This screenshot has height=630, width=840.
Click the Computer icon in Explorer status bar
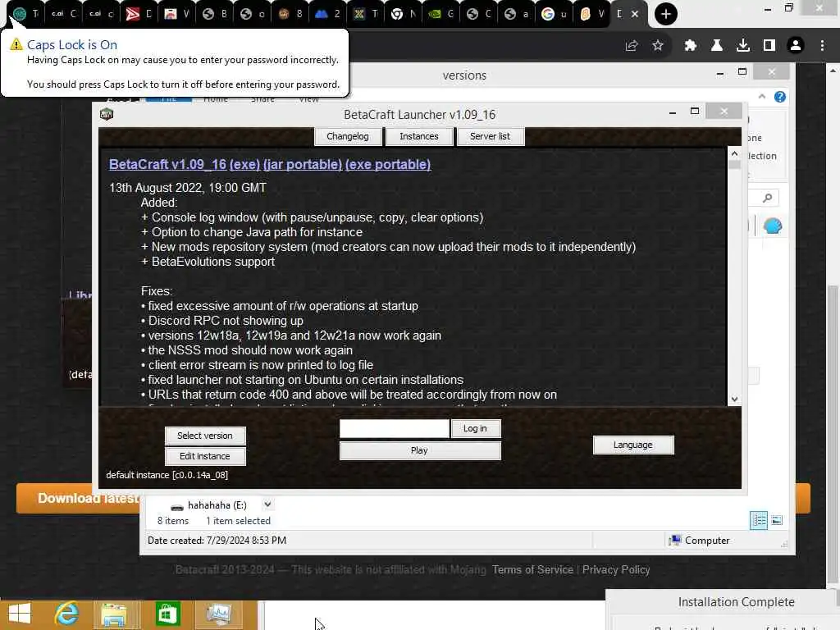click(674, 540)
